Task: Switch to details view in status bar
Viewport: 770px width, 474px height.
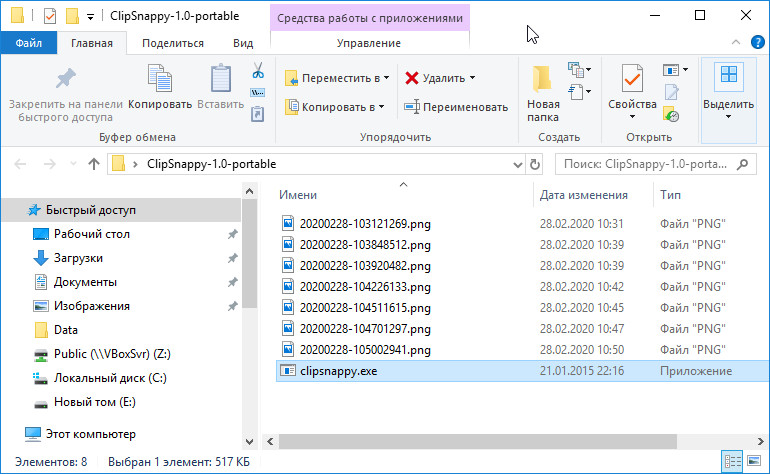Action: coord(733,461)
